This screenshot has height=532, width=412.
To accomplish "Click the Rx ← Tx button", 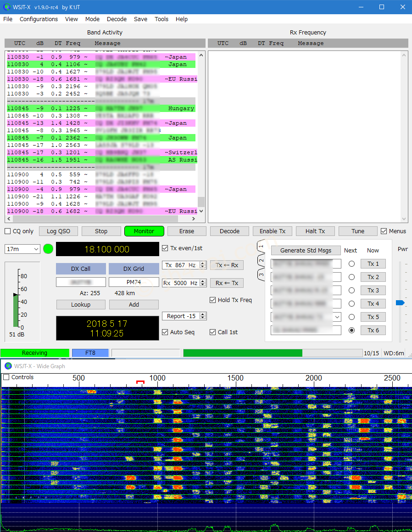I will [227, 283].
